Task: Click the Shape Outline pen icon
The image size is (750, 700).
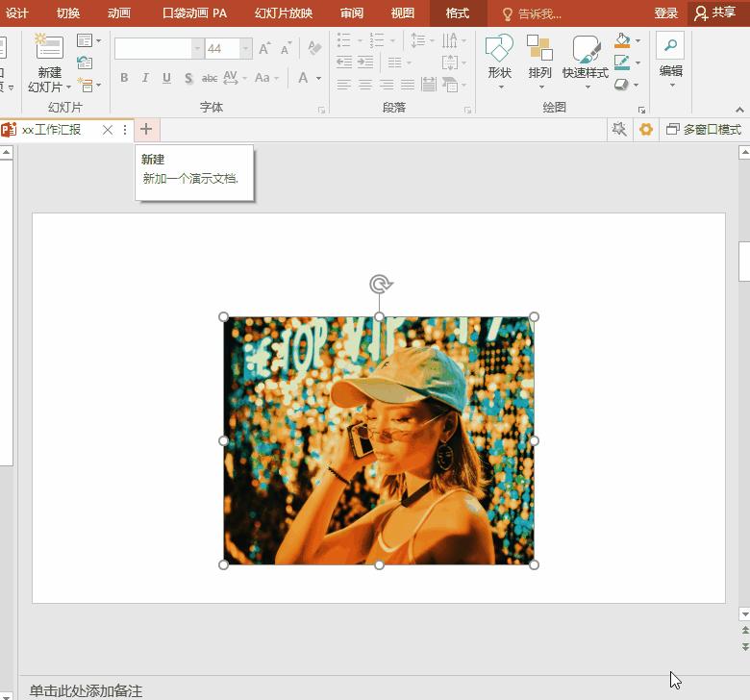Action: 622,62
